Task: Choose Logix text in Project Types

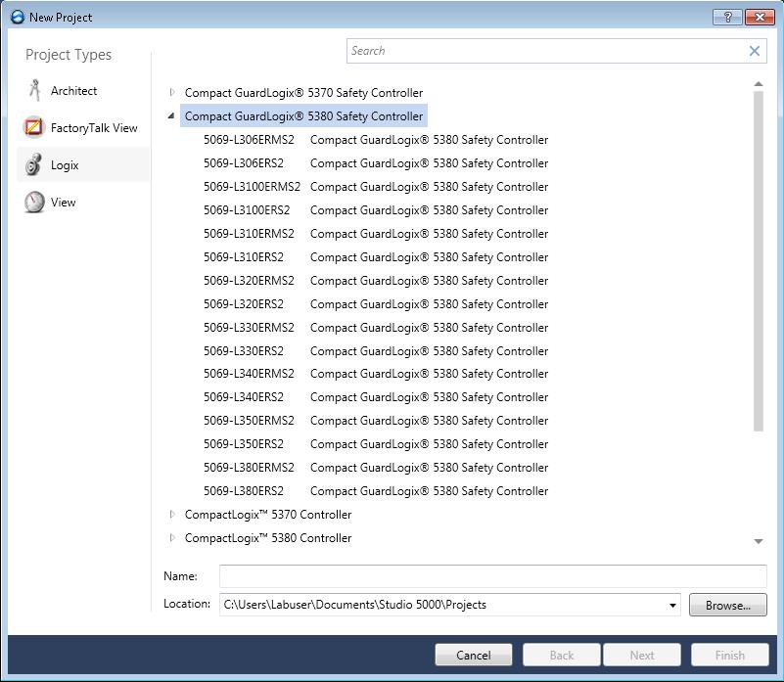Action: [x=65, y=165]
